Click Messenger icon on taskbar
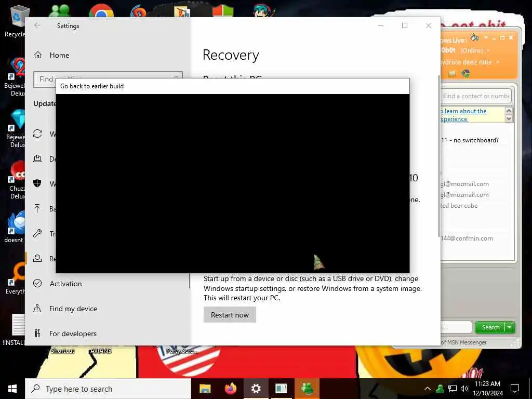Image resolution: width=532 pixels, height=399 pixels. point(307,389)
